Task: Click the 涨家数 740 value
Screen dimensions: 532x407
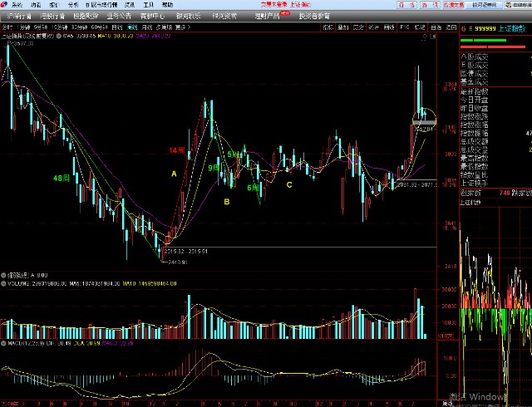Action: pos(505,193)
